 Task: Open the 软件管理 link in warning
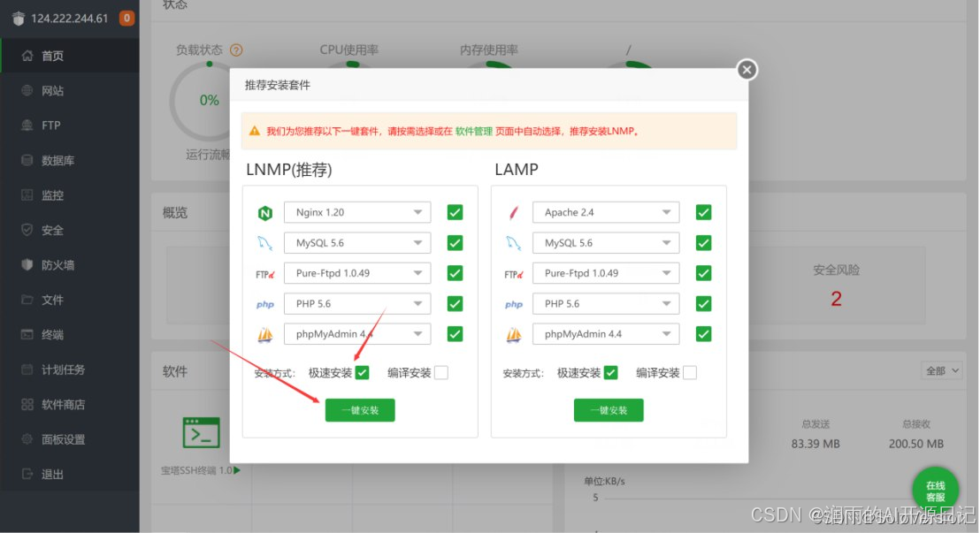point(474,131)
